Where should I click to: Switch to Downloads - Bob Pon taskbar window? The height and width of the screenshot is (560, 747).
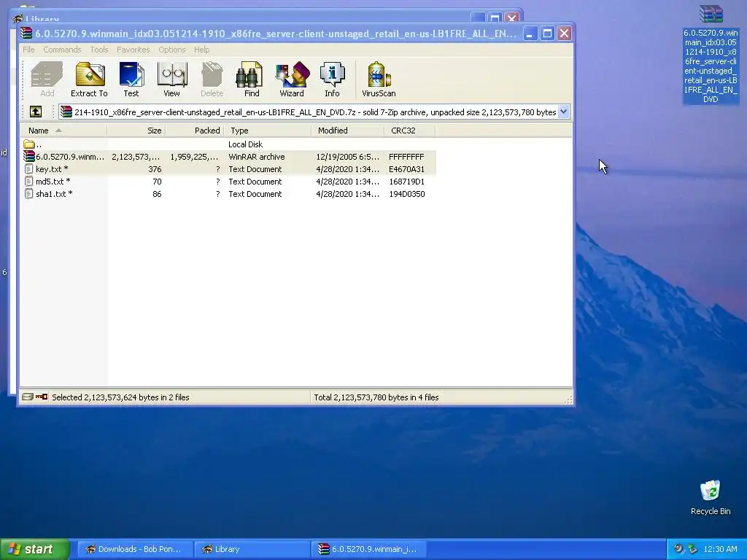(135, 549)
